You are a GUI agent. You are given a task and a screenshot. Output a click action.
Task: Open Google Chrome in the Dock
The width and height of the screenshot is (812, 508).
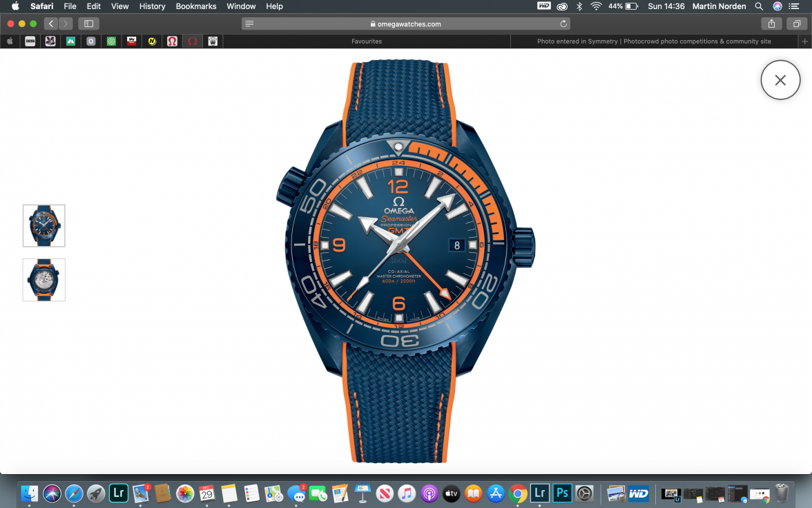coord(517,493)
